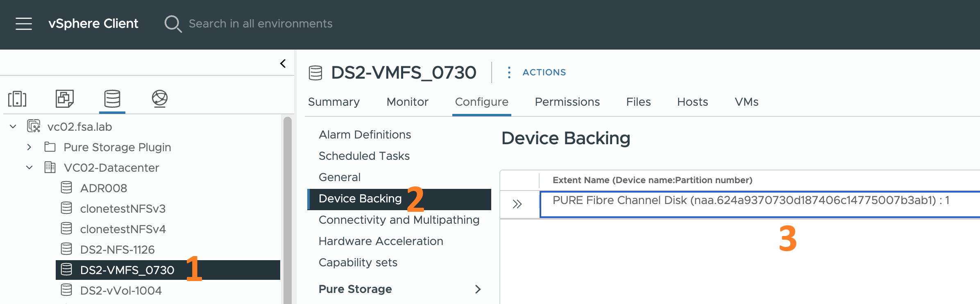Select the DS2-vVol-1004 datastore

pos(120,290)
